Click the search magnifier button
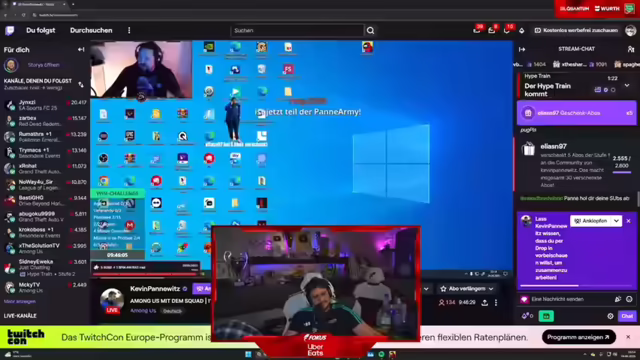This screenshot has height=360, width=640. pyautogui.click(x=370, y=31)
